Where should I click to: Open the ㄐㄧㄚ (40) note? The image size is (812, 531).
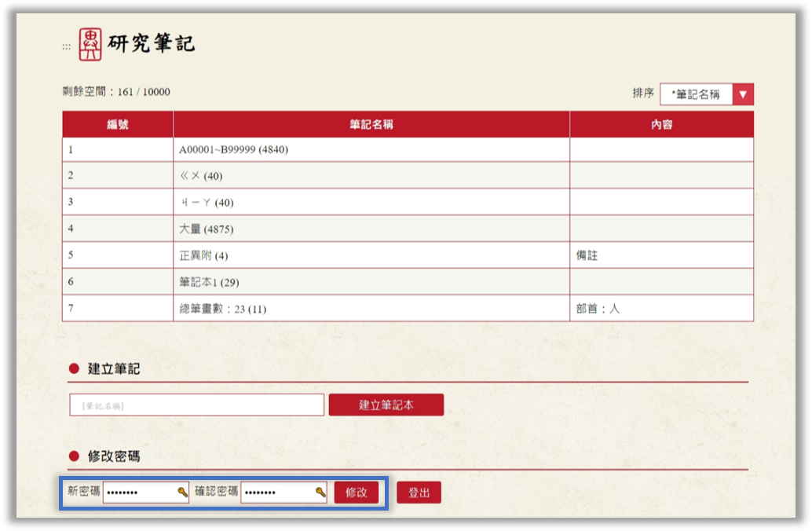click(207, 203)
